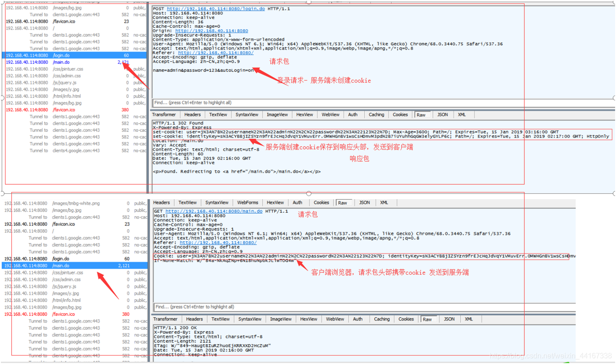Select /html/info.html session in upper session list

[x=75, y=96]
